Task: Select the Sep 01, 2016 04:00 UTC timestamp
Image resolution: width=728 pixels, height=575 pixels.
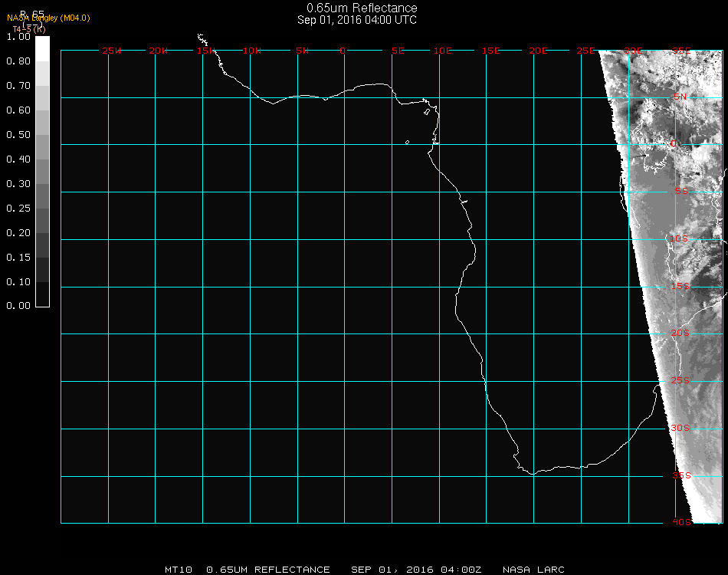Action: click(357, 20)
